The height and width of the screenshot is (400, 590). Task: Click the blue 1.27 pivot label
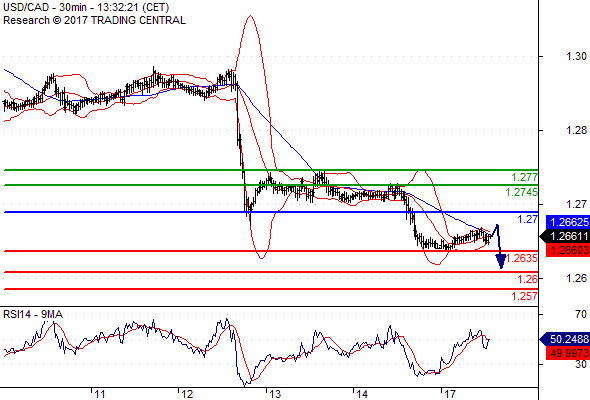(x=528, y=219)
